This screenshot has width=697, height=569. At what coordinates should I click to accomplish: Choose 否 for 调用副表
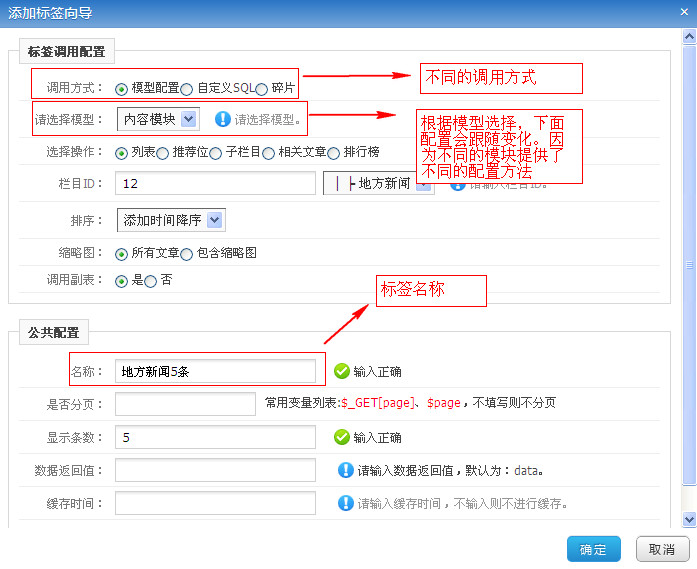click(x=151, y=281)
